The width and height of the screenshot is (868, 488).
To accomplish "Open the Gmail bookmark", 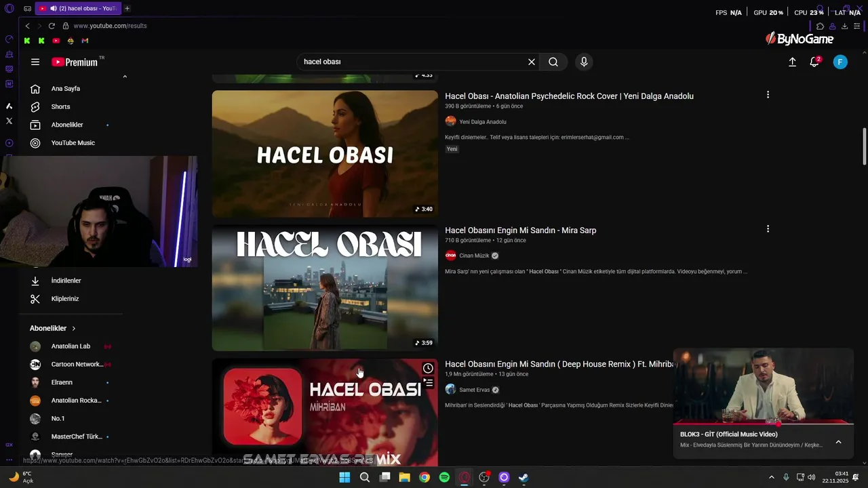I will 85,41.
